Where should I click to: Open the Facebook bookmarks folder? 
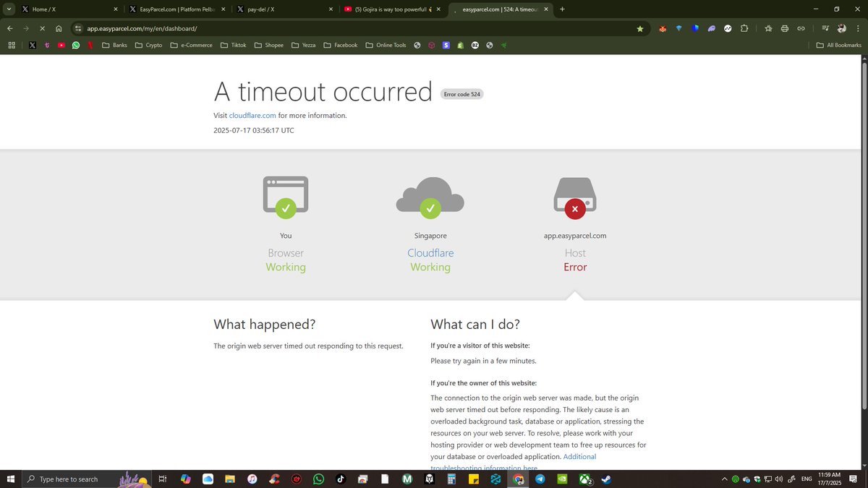pos(340,45)
